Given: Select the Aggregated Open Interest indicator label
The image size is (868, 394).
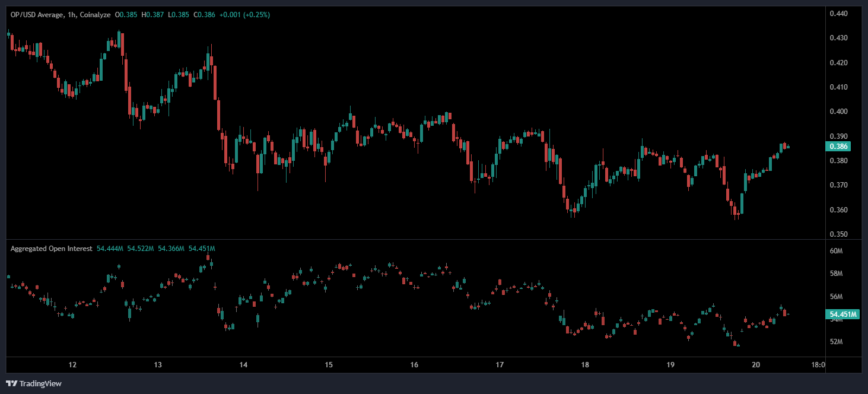Looking at the screenshot, I should (51, 249).
